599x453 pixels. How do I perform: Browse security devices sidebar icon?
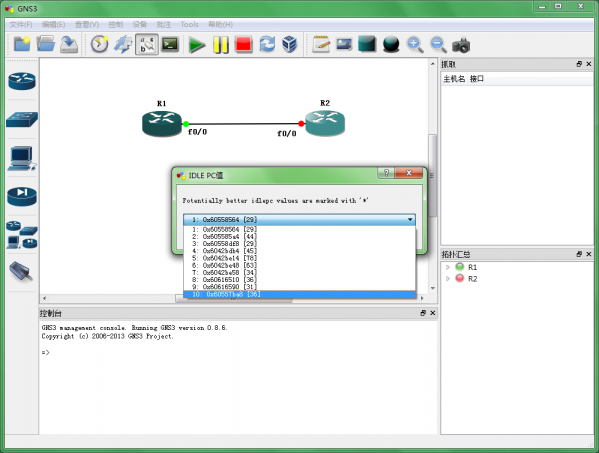click(x=22, y=196)
